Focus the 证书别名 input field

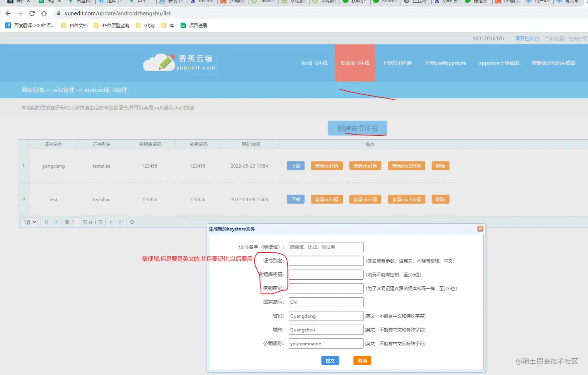(x=326, y=261)
